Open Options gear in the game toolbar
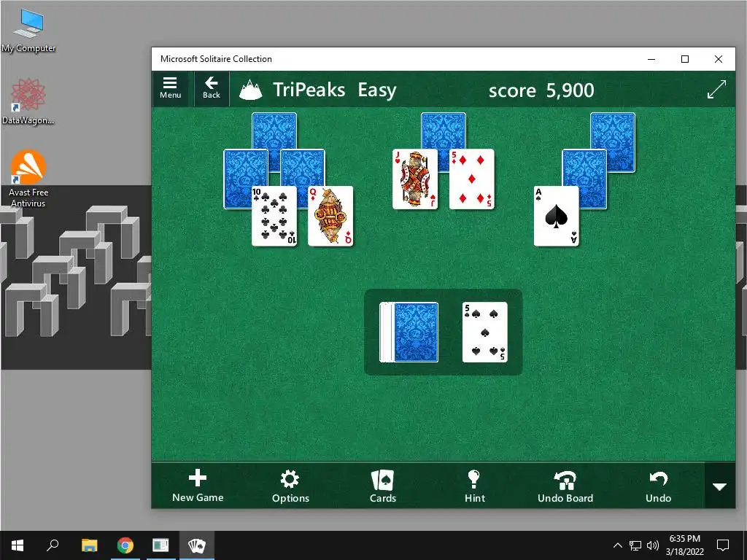 point(290,486)
